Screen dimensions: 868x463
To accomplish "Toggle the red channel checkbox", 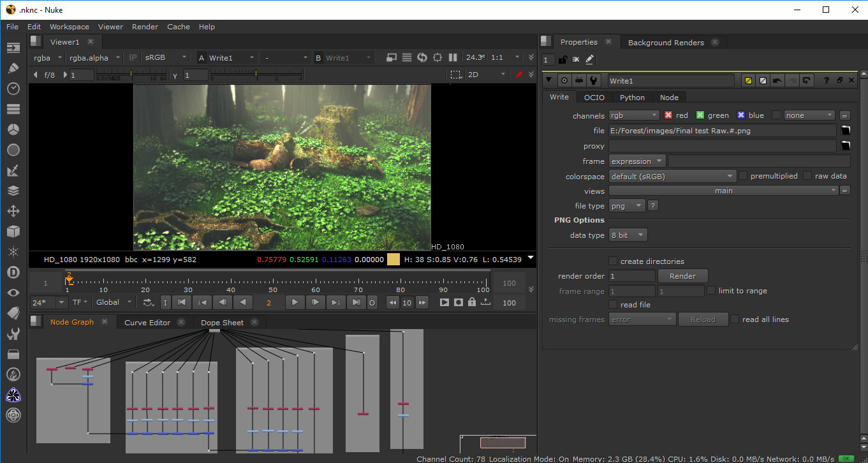I will [x=668, y=115].
